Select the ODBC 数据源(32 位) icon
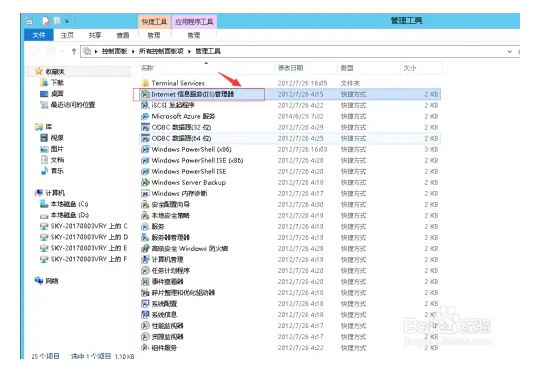Viewport: 547px width, 375px height. coord(145,127)
